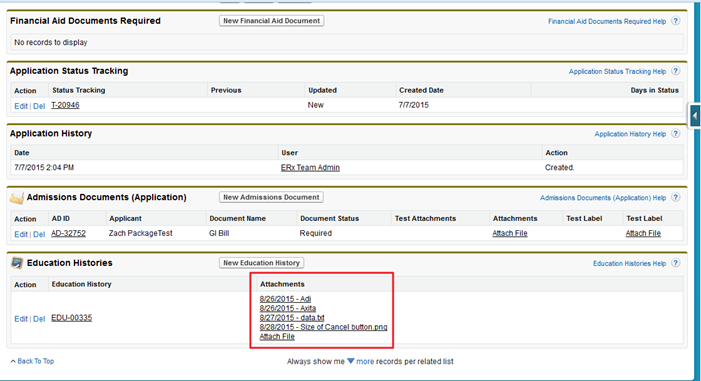
Task: Click the Admissions Documents help question-mark icon
Action: 676,197
